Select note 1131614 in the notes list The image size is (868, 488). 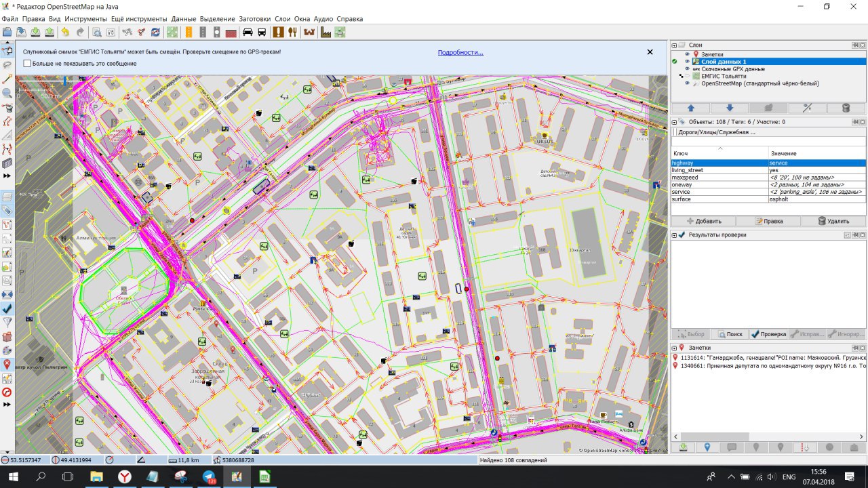coord(768,357)
